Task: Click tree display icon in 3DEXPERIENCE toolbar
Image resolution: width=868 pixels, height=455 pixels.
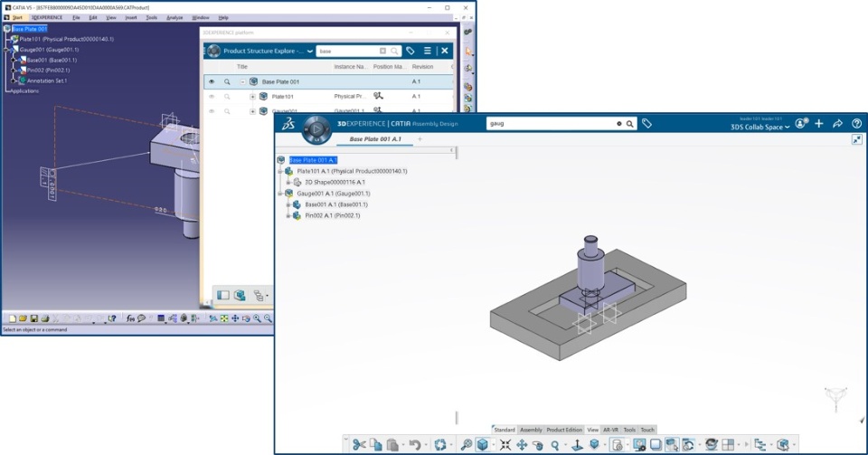Action: click(x=760, y=444)
